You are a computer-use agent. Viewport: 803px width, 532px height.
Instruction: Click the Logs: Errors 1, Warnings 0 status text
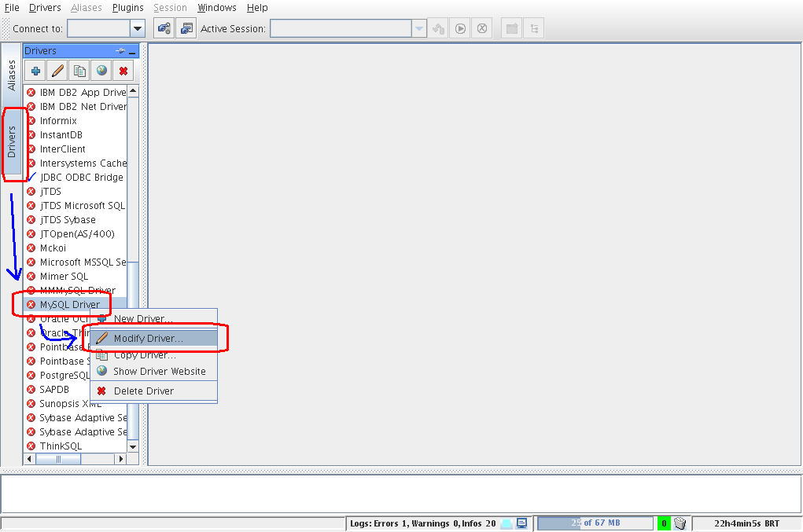[422, 523]
